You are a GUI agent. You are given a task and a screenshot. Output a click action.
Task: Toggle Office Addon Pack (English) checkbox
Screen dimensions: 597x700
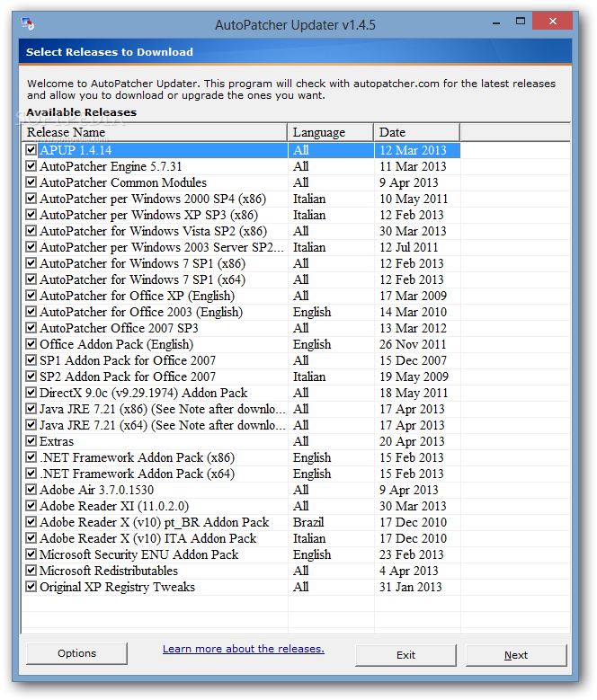tap(31, 344)
